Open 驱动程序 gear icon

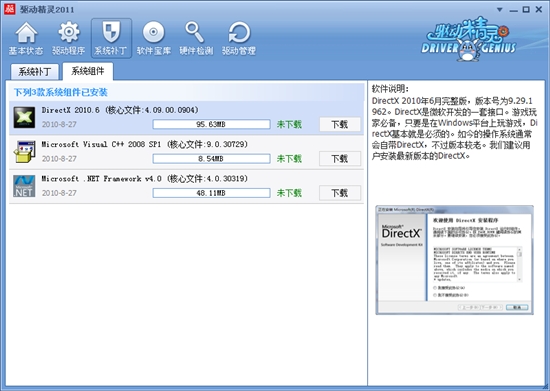point(69,39)
